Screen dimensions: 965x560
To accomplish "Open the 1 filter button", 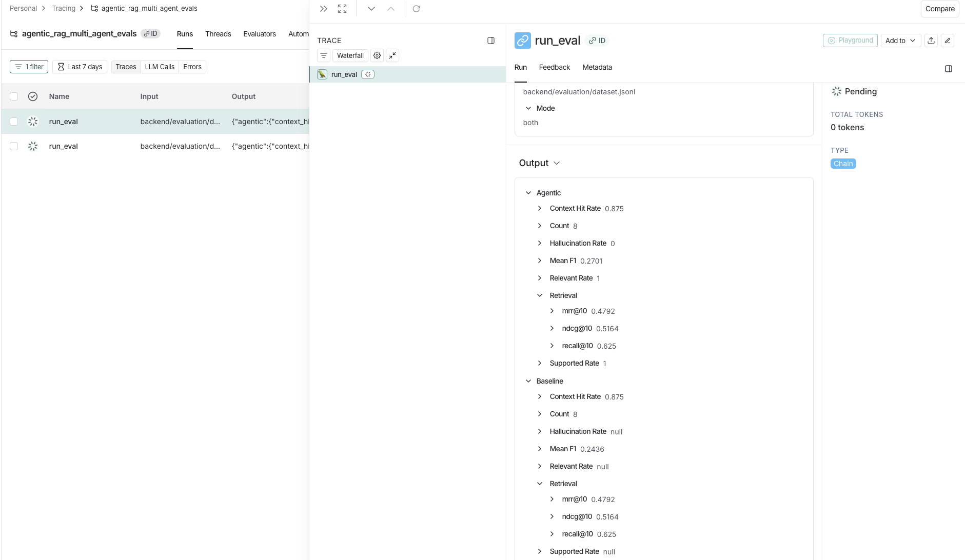I will [29, 67].
